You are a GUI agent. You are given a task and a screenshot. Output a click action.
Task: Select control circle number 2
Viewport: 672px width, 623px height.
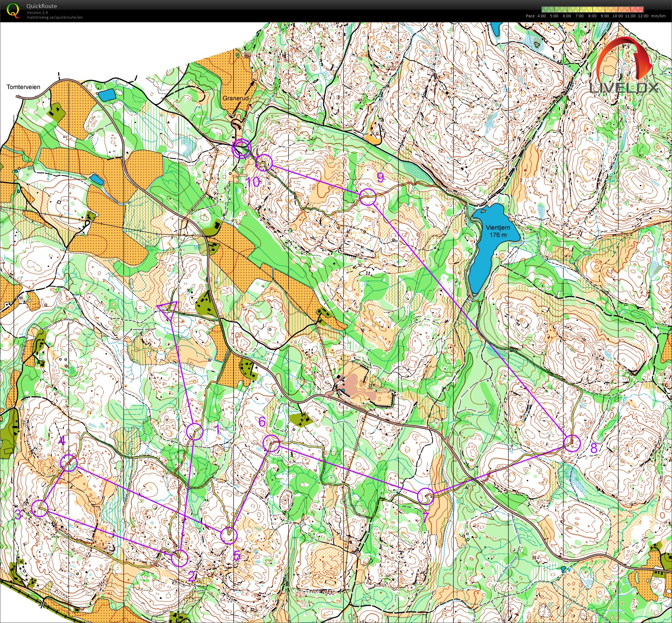point(179,558)
